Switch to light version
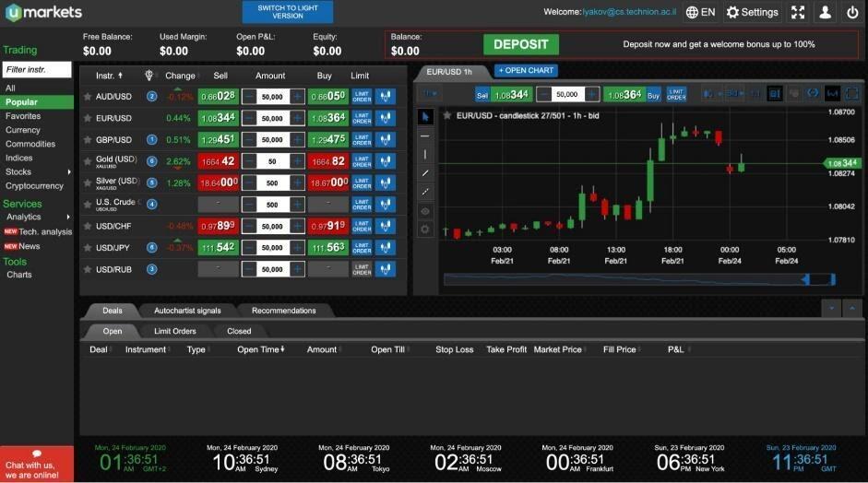 pos(288,12)
